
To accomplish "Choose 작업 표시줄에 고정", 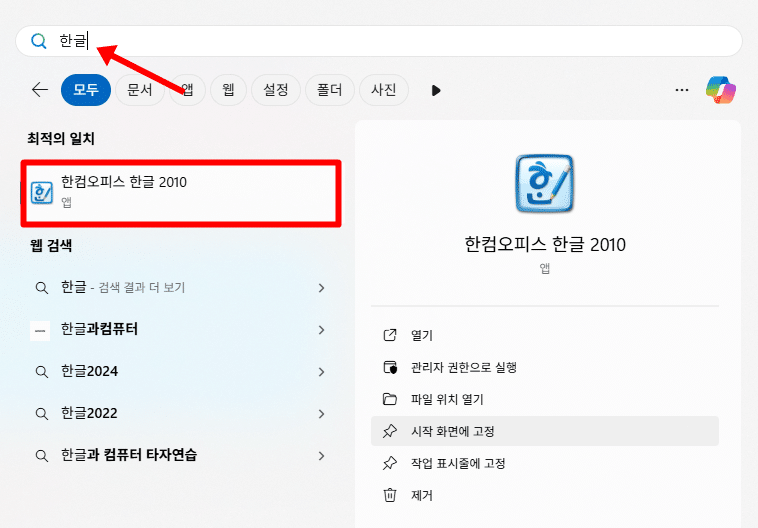I will tap(545, 463).
